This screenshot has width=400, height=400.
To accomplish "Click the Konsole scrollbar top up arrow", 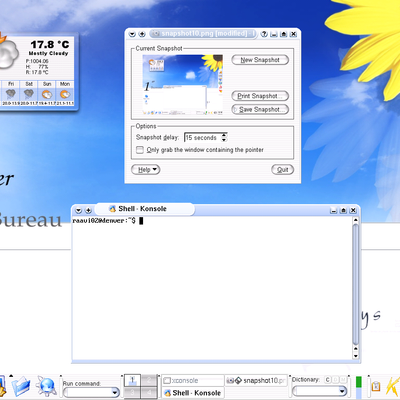I will click(x=356, y=220).
